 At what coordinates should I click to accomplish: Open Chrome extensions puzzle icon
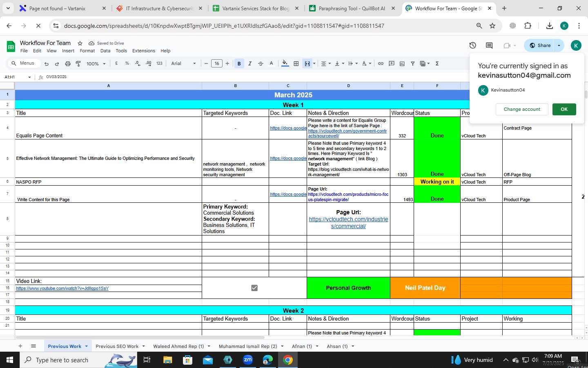528,26
